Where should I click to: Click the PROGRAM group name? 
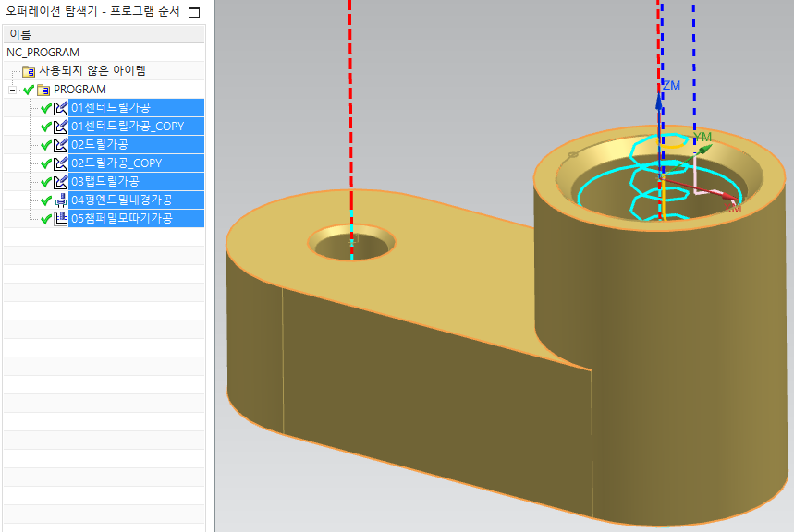pyautogui.click(x=80, y=90)
